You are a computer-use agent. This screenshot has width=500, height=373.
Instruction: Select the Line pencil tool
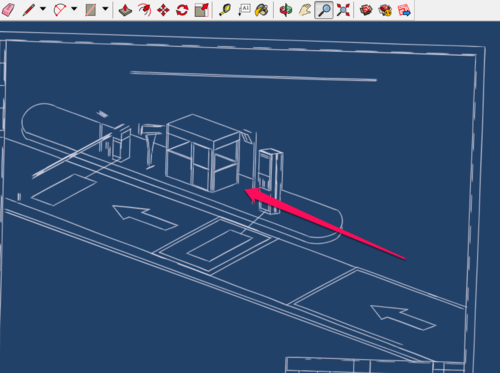[x=29, y=10]
